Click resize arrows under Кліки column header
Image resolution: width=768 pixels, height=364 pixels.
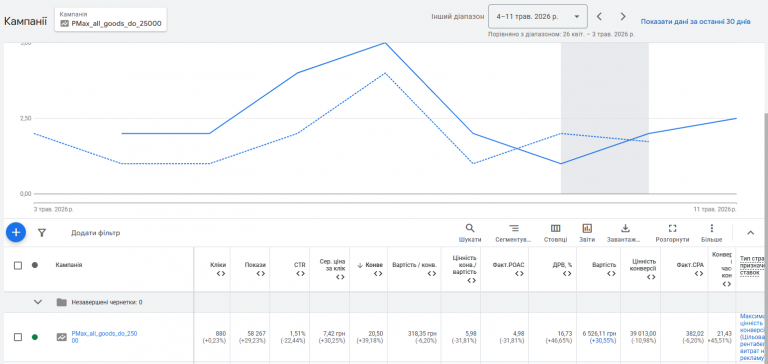pos(221,273)
